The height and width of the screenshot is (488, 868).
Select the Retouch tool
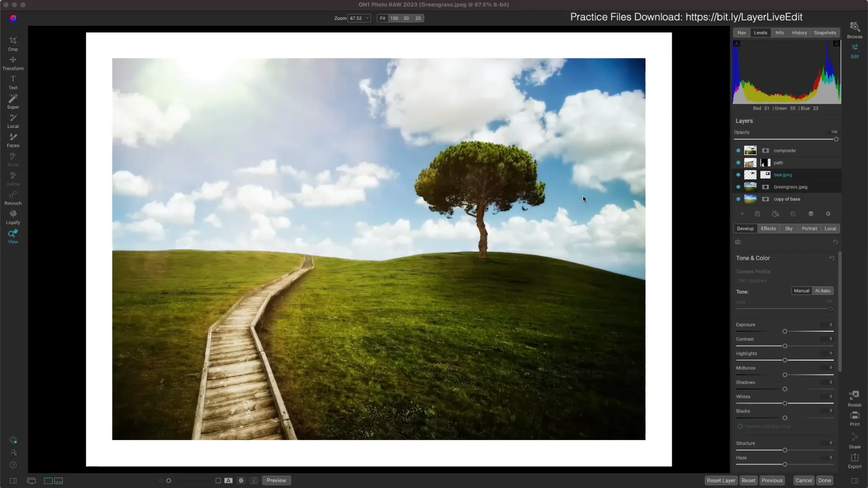tap(13, 198)
